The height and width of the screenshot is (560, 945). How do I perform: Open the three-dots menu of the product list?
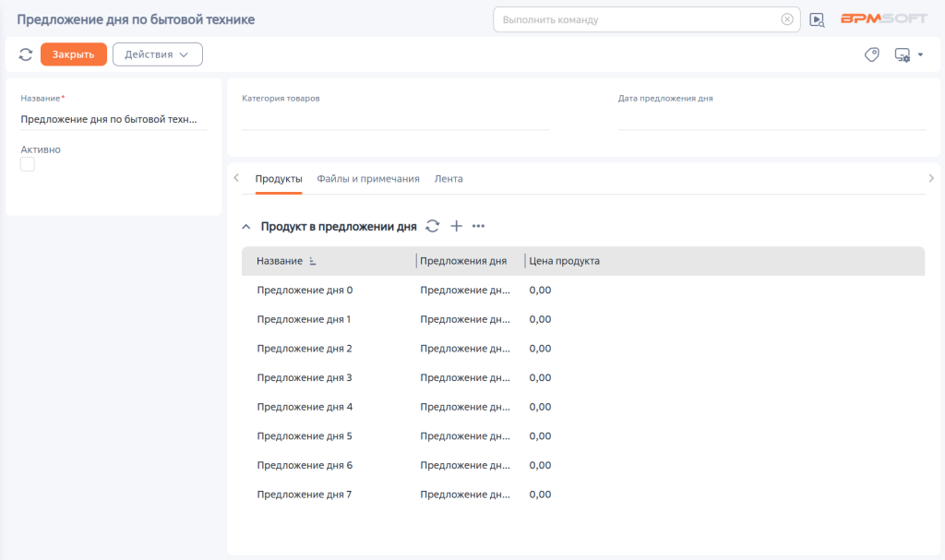point(478,226)
